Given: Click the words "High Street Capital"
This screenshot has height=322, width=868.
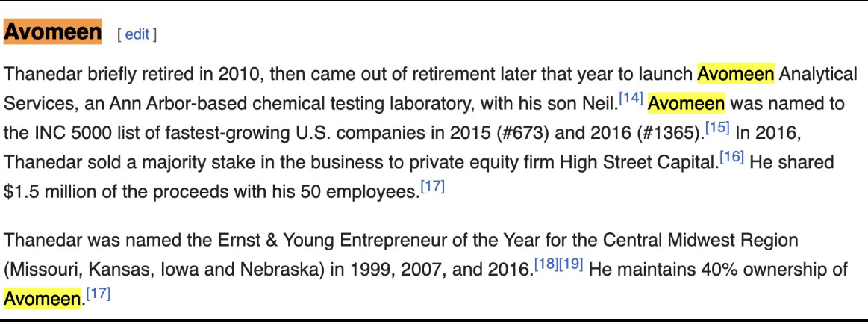Looking at the screenshot, I should tap(638, 163).
